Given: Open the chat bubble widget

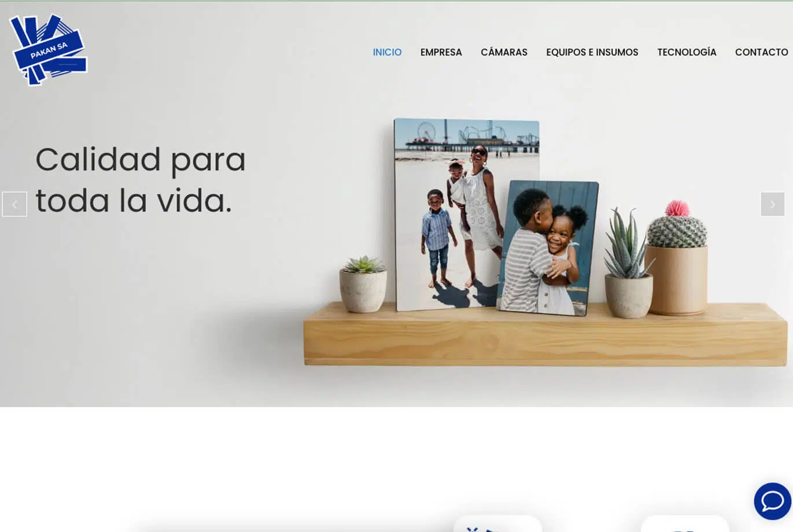Looking at the screenshot, I should tap(773, 501).
